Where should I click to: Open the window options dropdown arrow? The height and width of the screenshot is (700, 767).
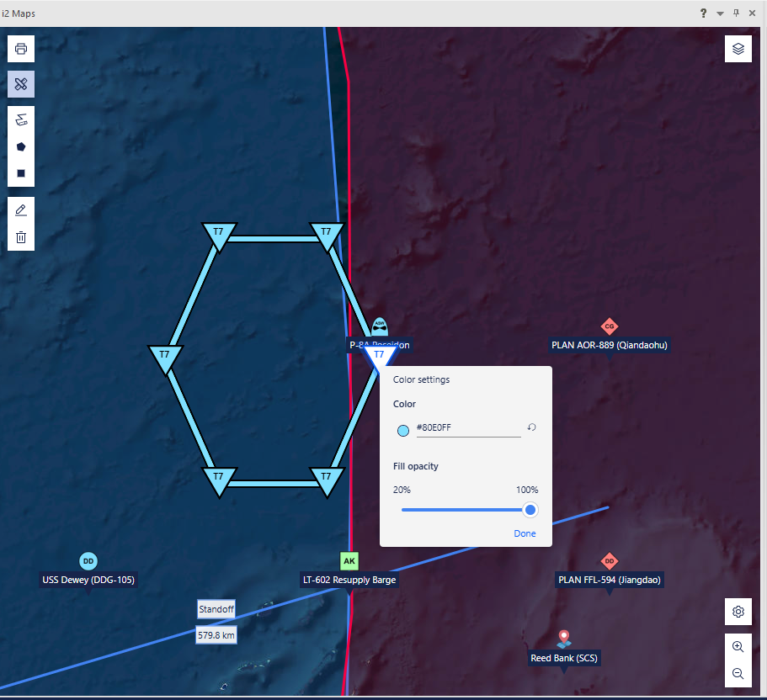pos(720,13)
